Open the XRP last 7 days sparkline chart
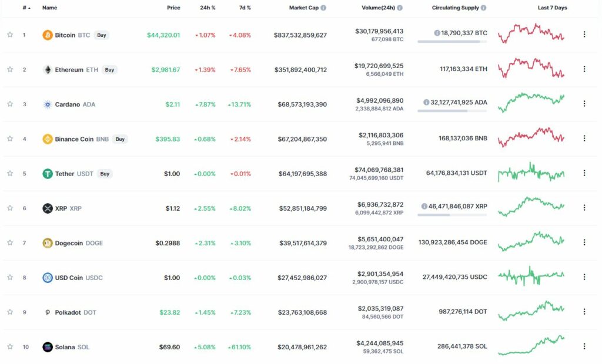 point(531,207)
